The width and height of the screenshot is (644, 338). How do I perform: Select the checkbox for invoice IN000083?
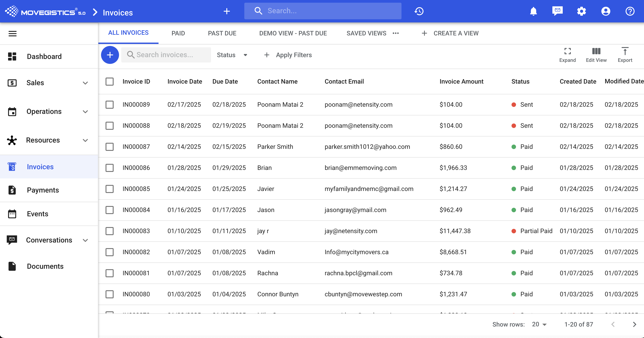(x=110, y=231)
